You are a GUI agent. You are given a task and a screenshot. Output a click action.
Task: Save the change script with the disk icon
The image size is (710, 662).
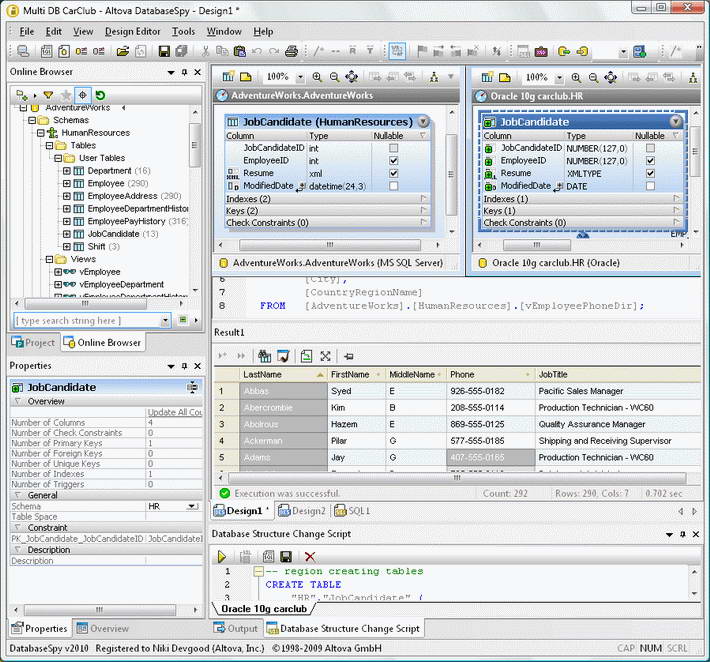(286, 556)
